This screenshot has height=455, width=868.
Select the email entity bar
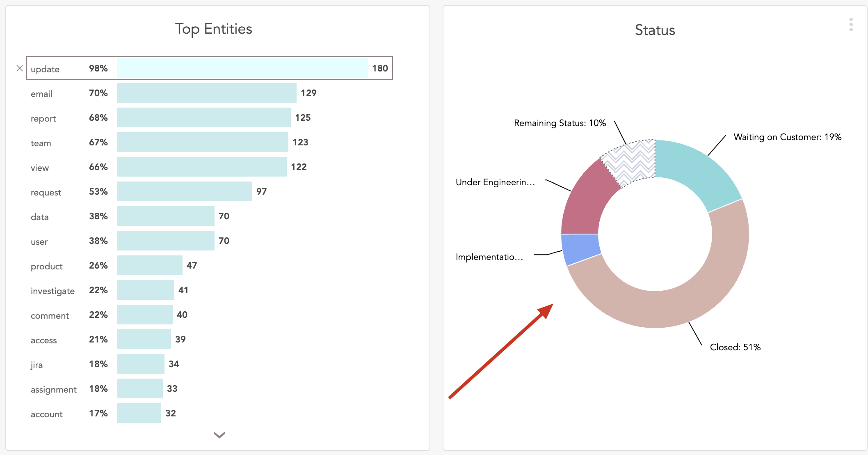[x=206, y=93]
